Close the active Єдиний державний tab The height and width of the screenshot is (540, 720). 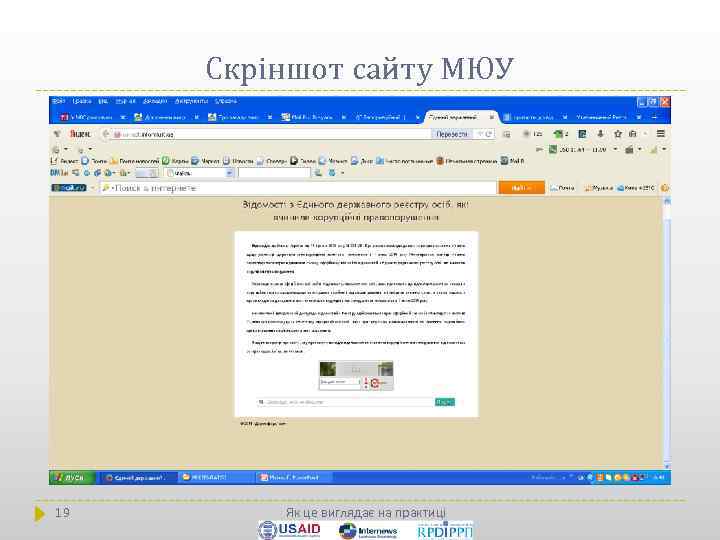pos(491,117)
